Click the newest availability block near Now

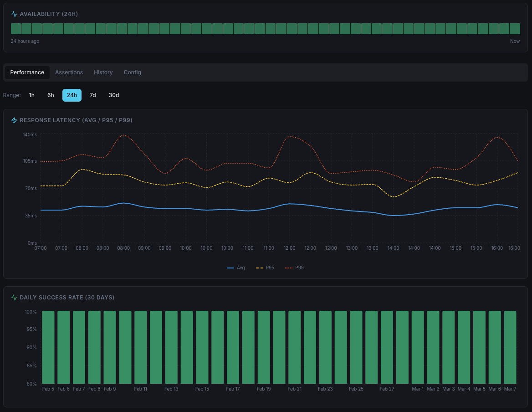(516, 28)
